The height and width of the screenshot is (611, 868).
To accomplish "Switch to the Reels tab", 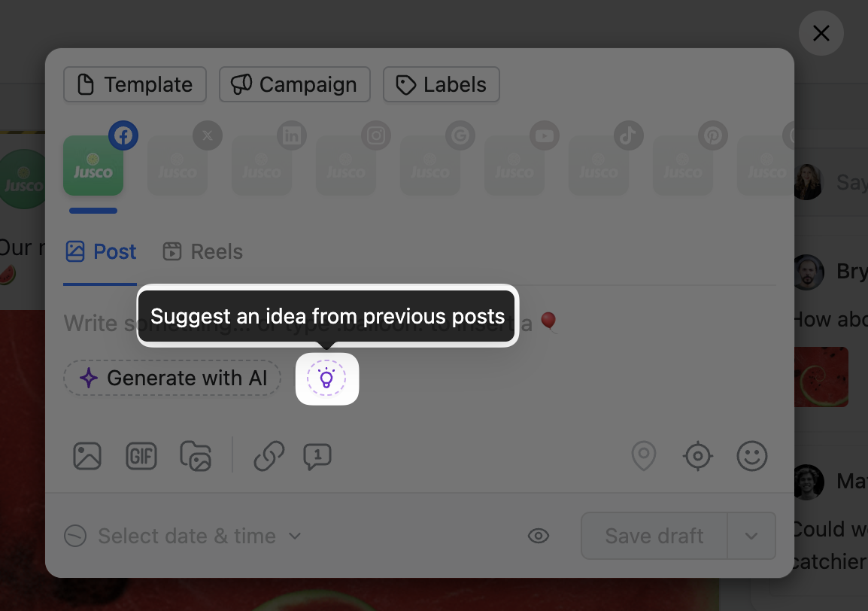I will [x=203, y=251].
